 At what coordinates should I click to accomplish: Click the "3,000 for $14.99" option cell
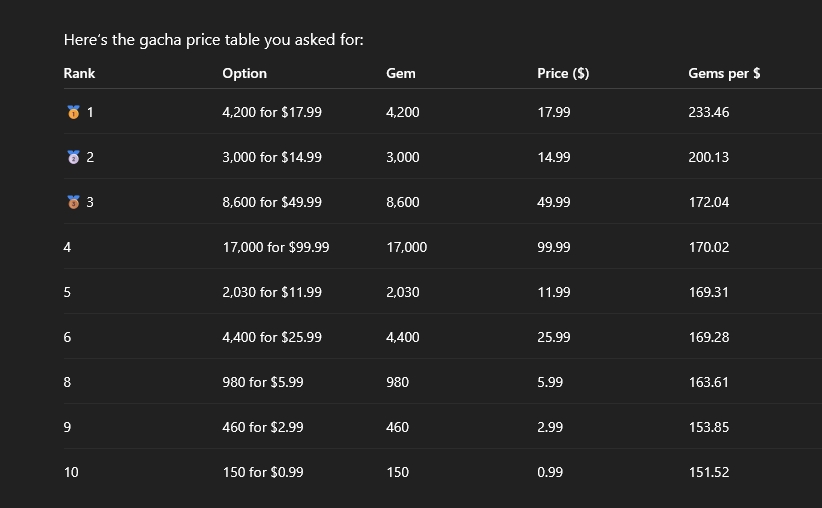(x=272, y=157)
